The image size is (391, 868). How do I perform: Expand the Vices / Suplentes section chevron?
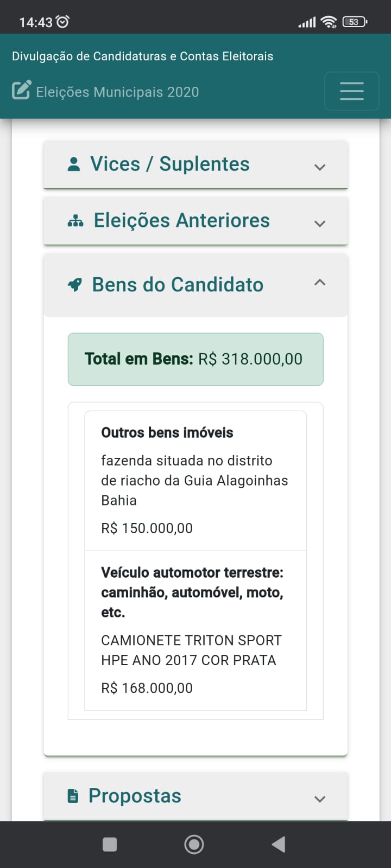coord(320,167)
